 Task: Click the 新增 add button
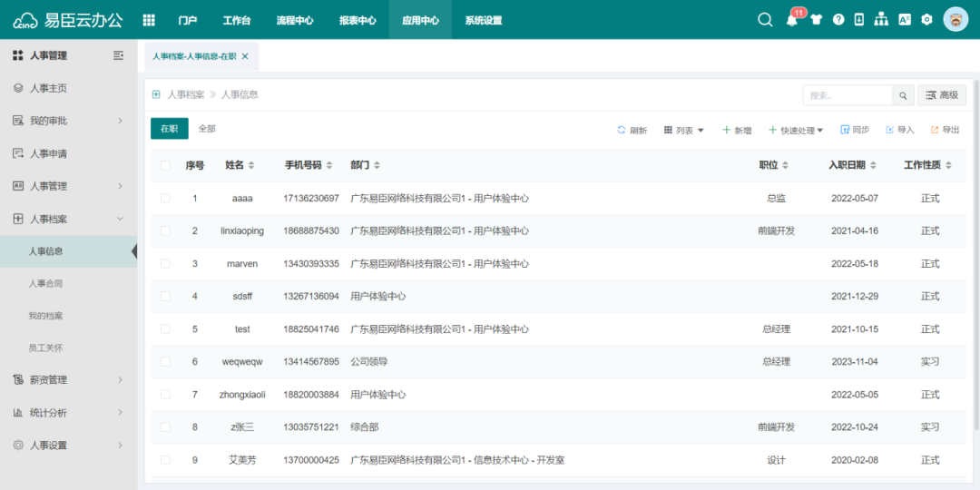(737, 130)
